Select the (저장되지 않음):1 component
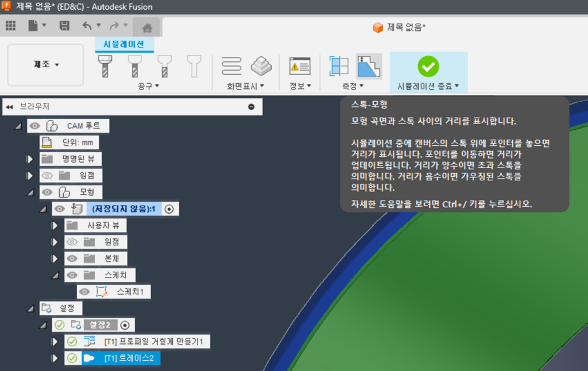Viewport: 588px width, 371px height. tap(124, 209)
